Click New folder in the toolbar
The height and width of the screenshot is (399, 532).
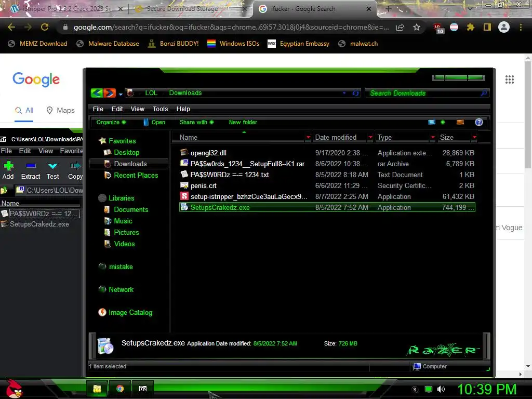click(243, 122)
